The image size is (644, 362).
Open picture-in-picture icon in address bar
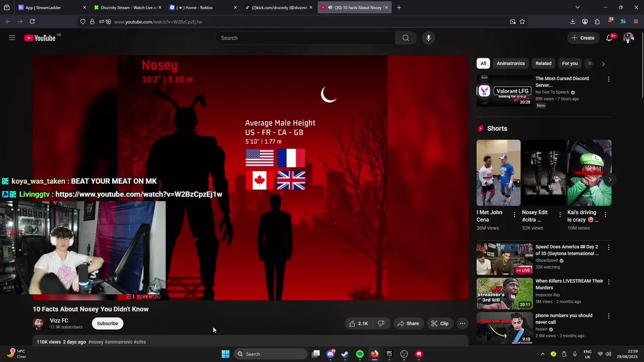tap(513, 22)
